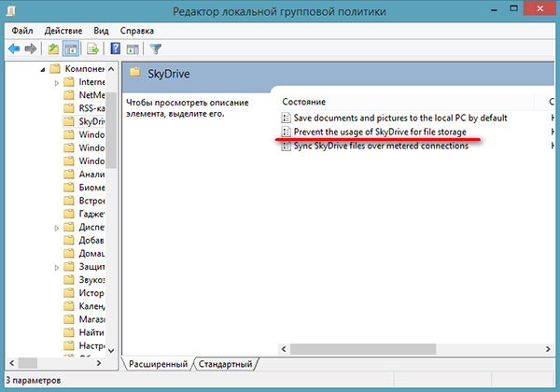Open the Действие menu
The image size is (560, 392).
(x=63, y=31)
